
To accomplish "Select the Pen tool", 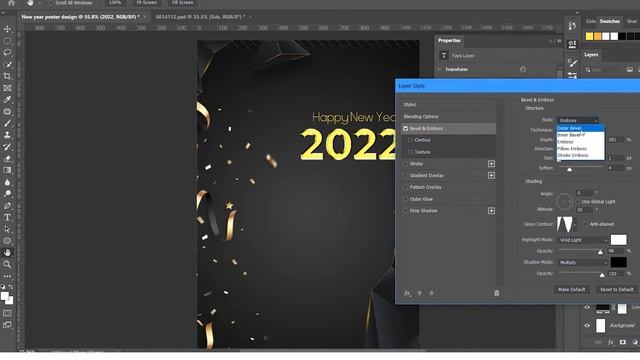I will (7, 206).
